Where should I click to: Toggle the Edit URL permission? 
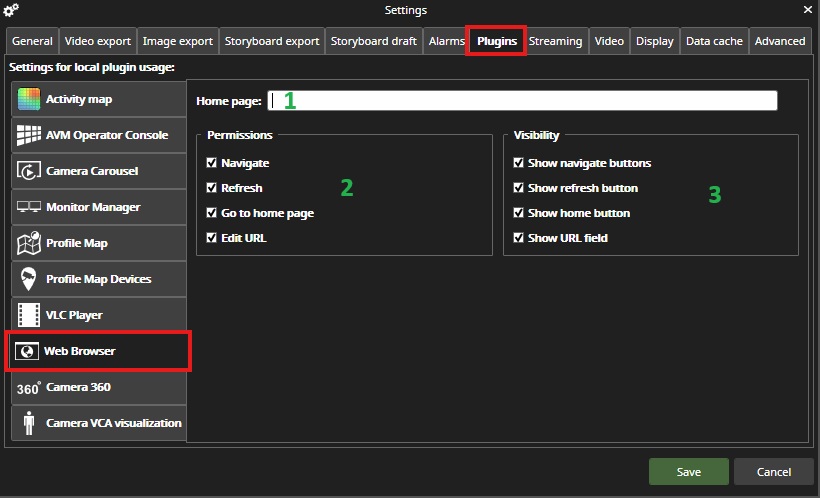pyautogui.click(x=211, y=237)
